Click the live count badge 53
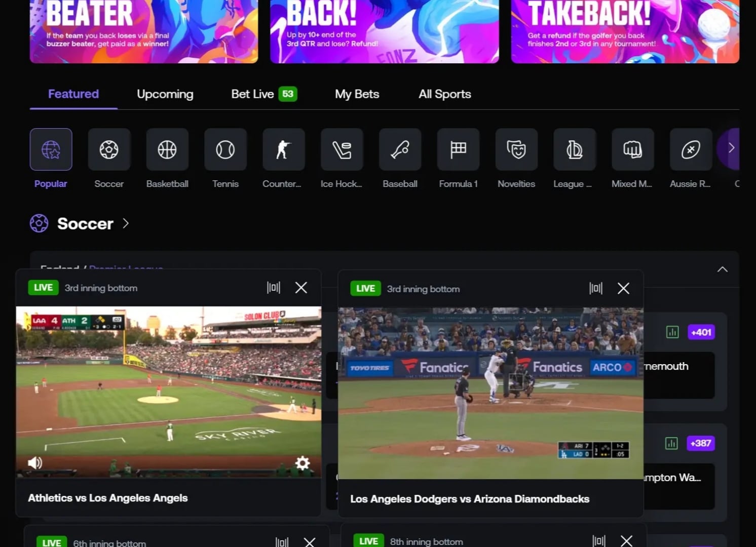The image size is (756, 547). [x=288, y=94]
